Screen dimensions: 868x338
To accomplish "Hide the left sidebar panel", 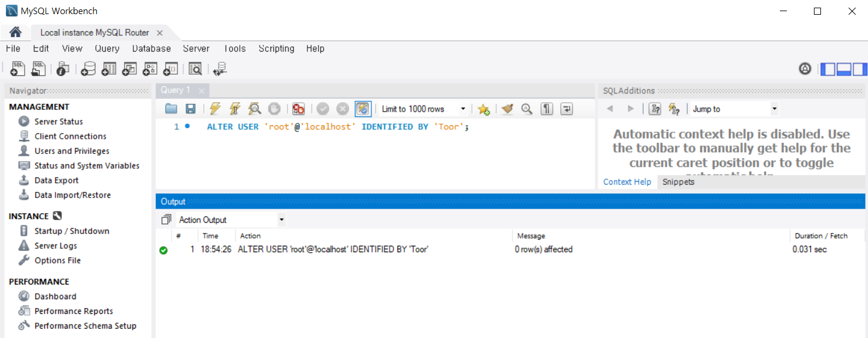I will pos(827,69).
